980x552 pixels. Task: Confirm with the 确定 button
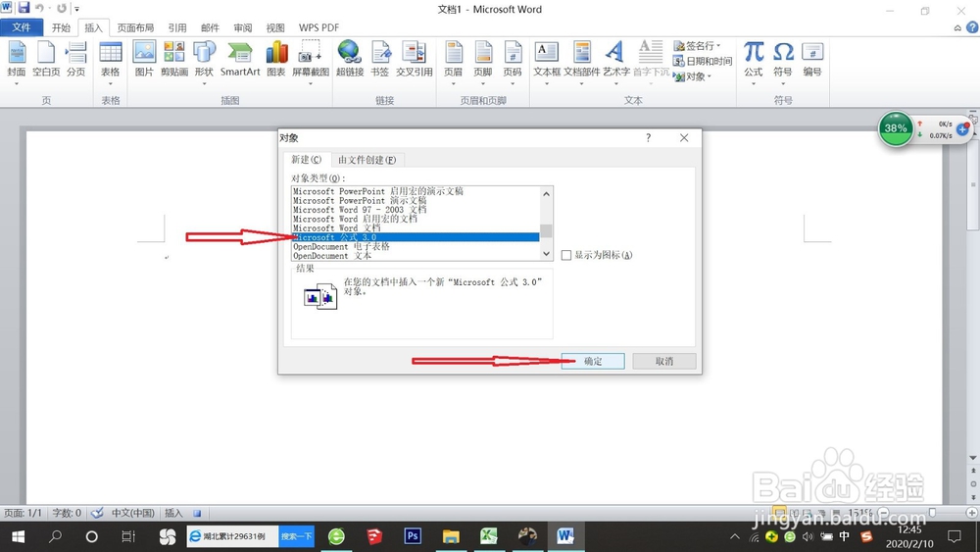pyautogui.click(x=593, y=362)
